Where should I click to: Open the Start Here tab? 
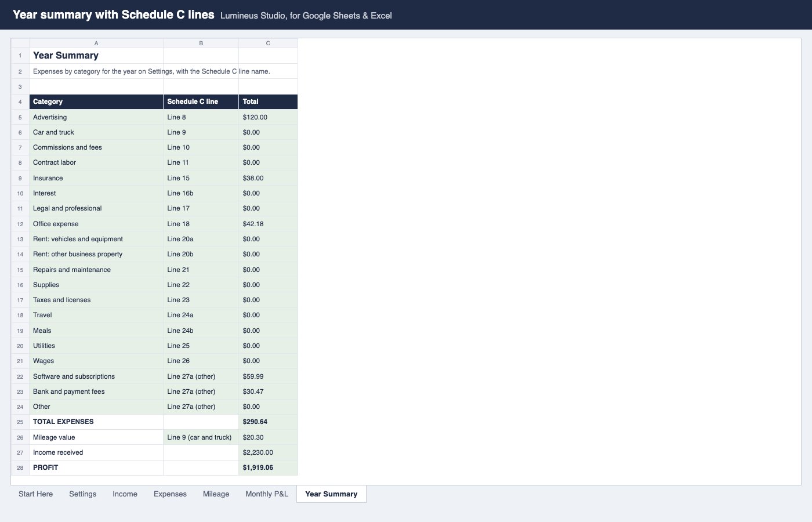coord(35,494)
